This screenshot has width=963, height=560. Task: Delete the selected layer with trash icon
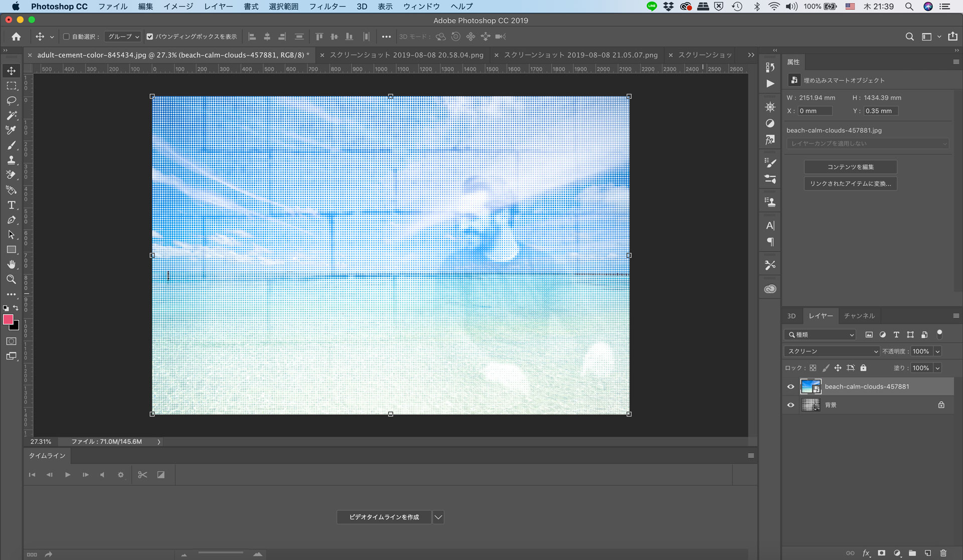click(943, 553)
